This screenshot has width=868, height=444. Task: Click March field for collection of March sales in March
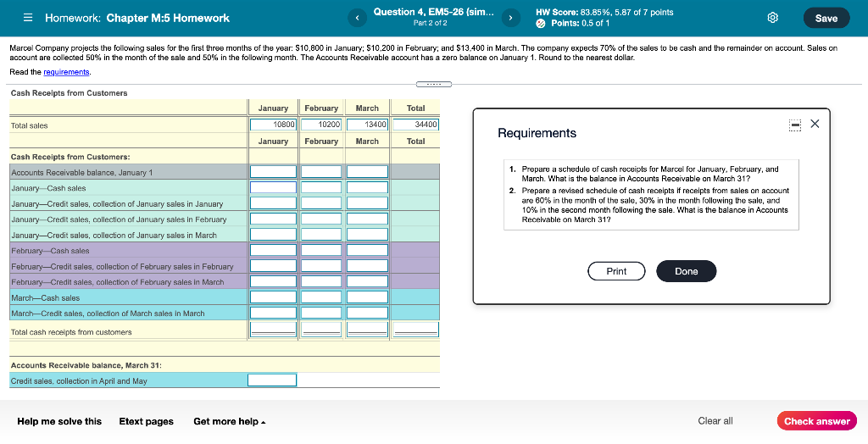367,313
